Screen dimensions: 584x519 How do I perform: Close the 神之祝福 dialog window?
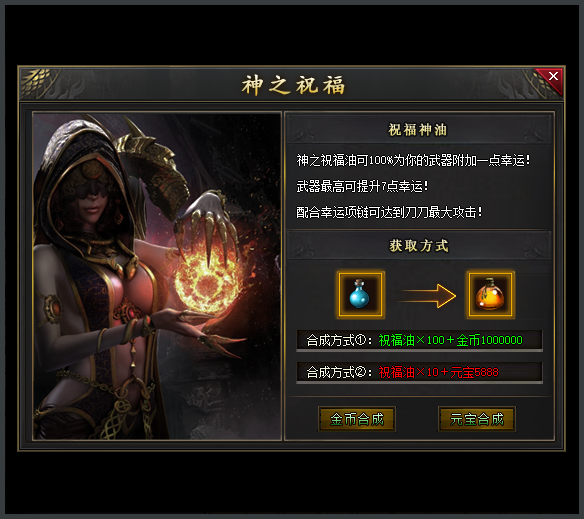553,76
